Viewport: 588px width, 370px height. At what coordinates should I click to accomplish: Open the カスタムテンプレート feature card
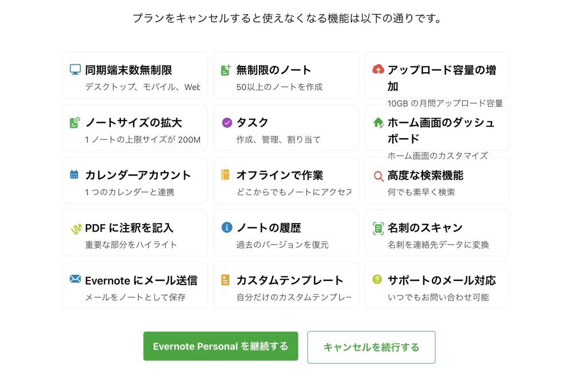pos(286,285)
